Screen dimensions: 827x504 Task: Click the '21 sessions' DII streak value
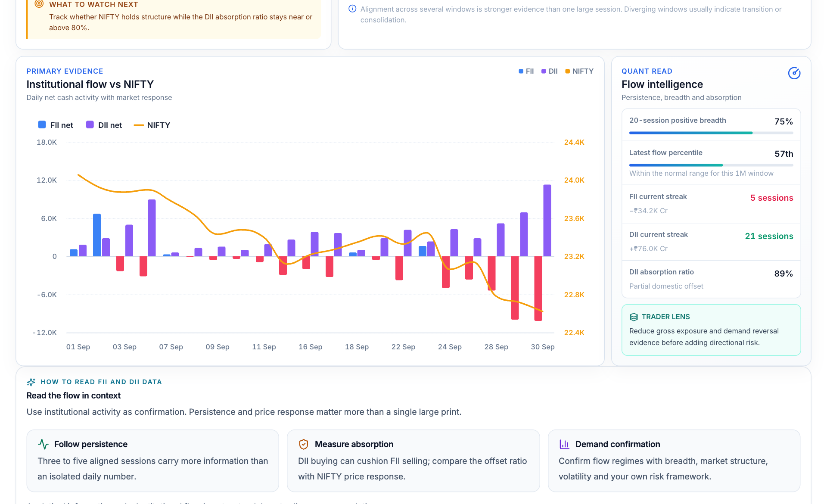[769, 236]
